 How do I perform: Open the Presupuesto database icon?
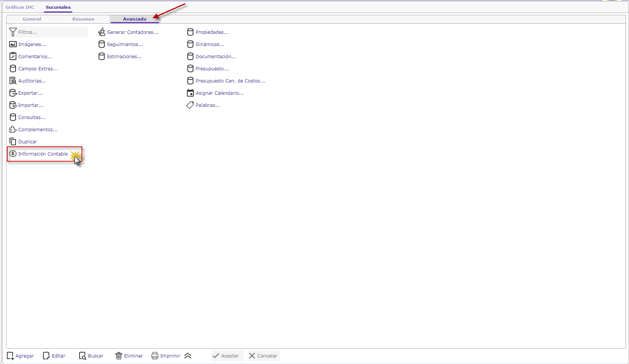(x=190, y=68)
